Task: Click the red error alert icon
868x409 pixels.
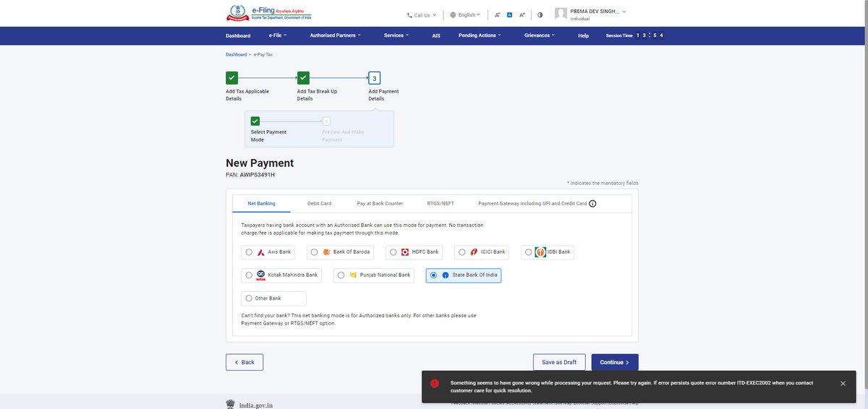Action: pyautogui.click(x=435, y=383)
